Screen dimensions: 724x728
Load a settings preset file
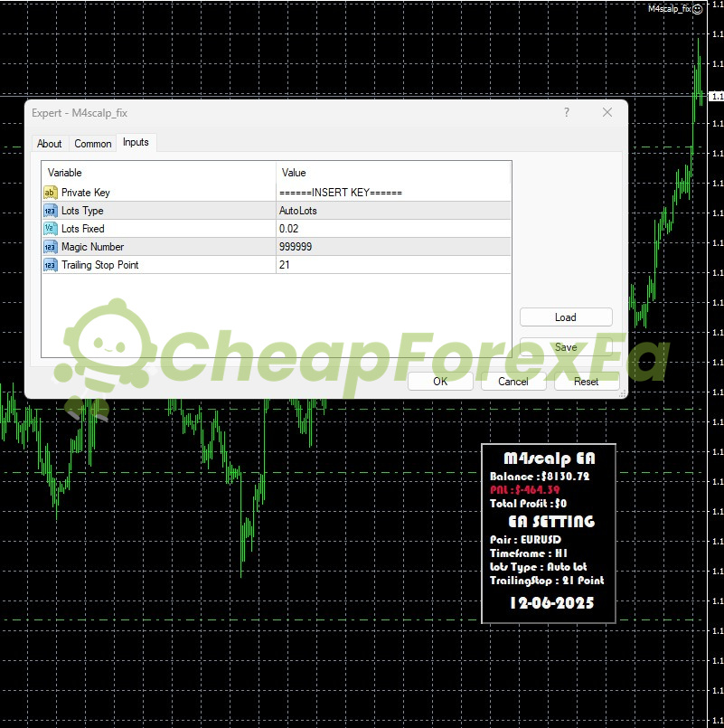[x=566, y=317]
